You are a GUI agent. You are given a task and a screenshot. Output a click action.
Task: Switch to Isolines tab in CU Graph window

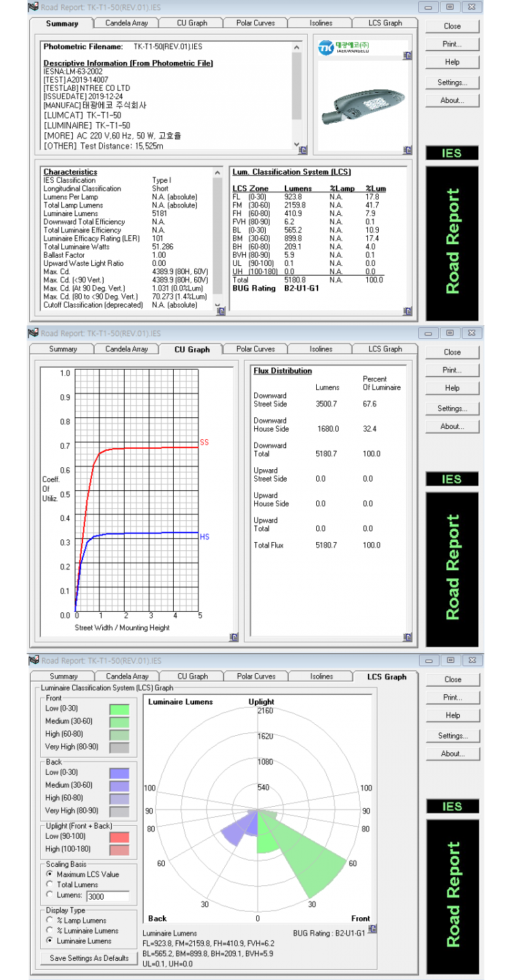coord(321,349)
